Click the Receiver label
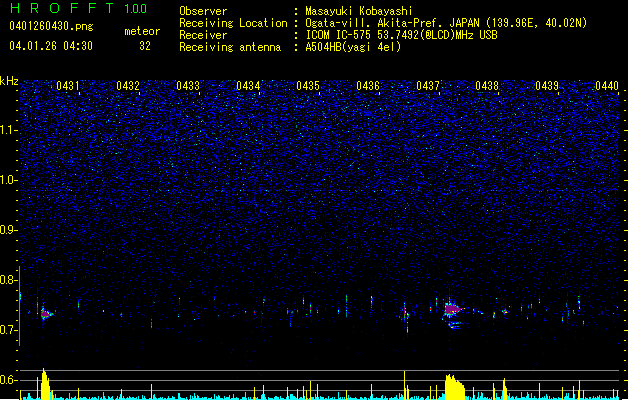The width and height of the screenshot is (629, 400). tap(203, 35)
